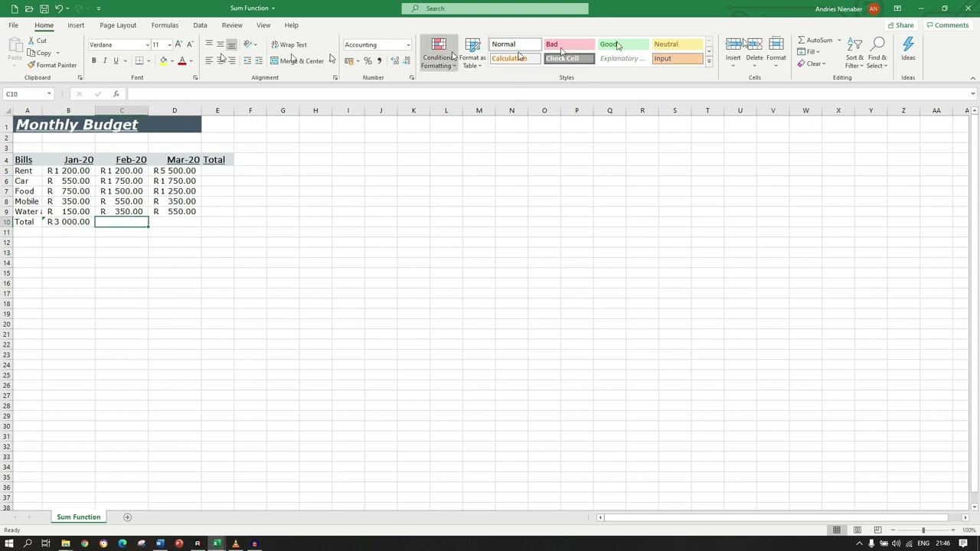Click the Insert Function fx icon
This screenshot has height=551, width=980.
116,94
